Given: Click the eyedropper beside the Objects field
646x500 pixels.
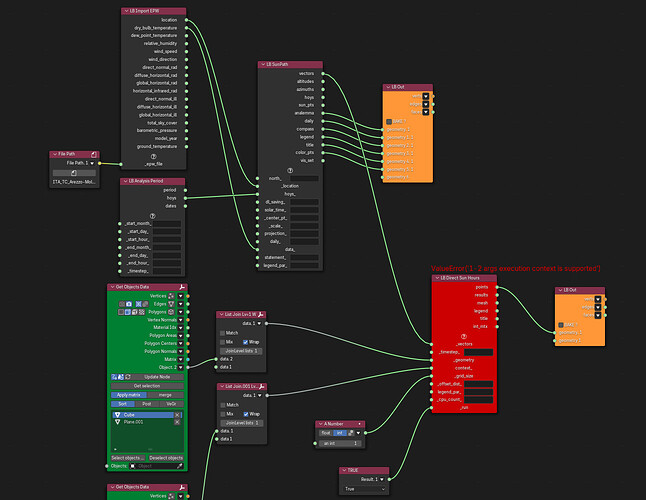Looking at the screenshot, I should (180, 466).
